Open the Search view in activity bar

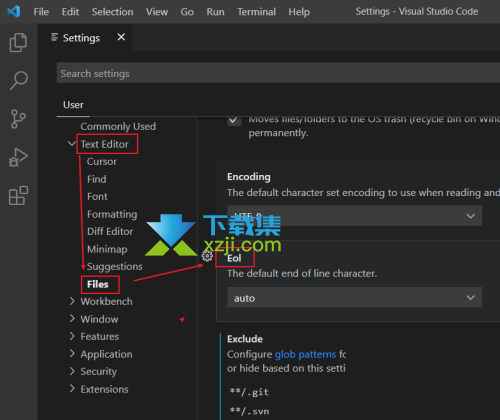[18, 80]
